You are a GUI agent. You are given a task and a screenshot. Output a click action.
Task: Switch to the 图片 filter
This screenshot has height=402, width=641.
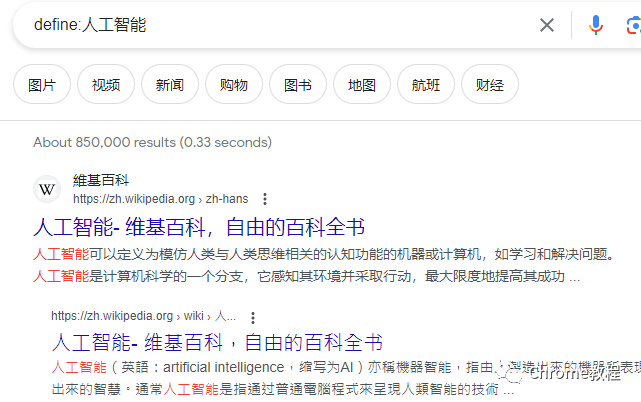click(42, 85)
